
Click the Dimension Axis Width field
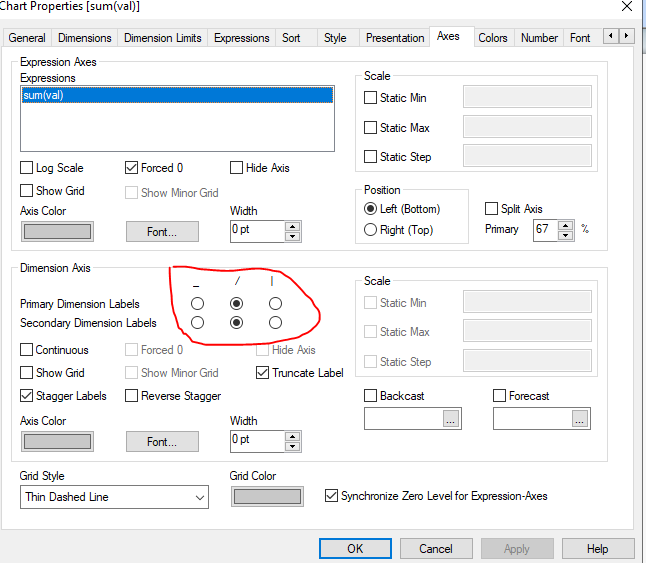point(257,442)
